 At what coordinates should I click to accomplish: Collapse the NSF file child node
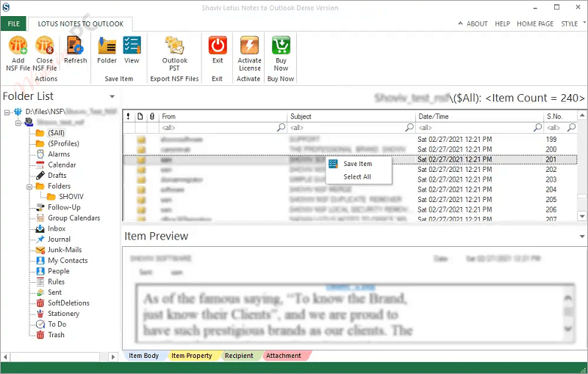click(x=18, y=123)
